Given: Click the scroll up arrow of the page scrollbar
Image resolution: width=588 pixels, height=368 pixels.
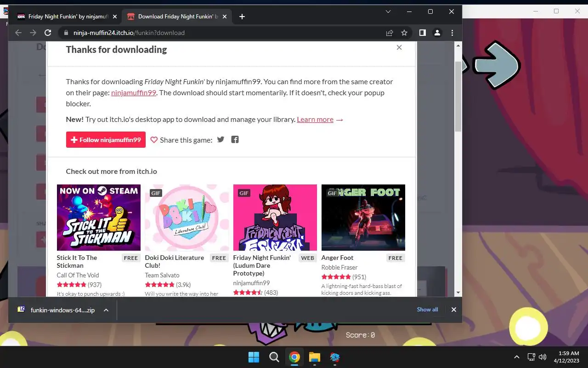Looking at the screenshot, I should [458, 46].
